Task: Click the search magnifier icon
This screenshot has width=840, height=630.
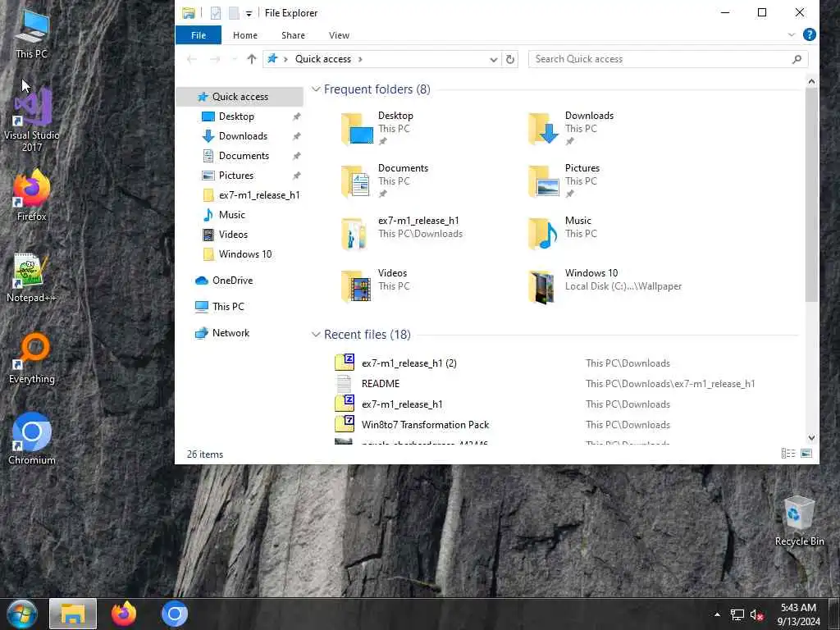Action: [797, 59]
